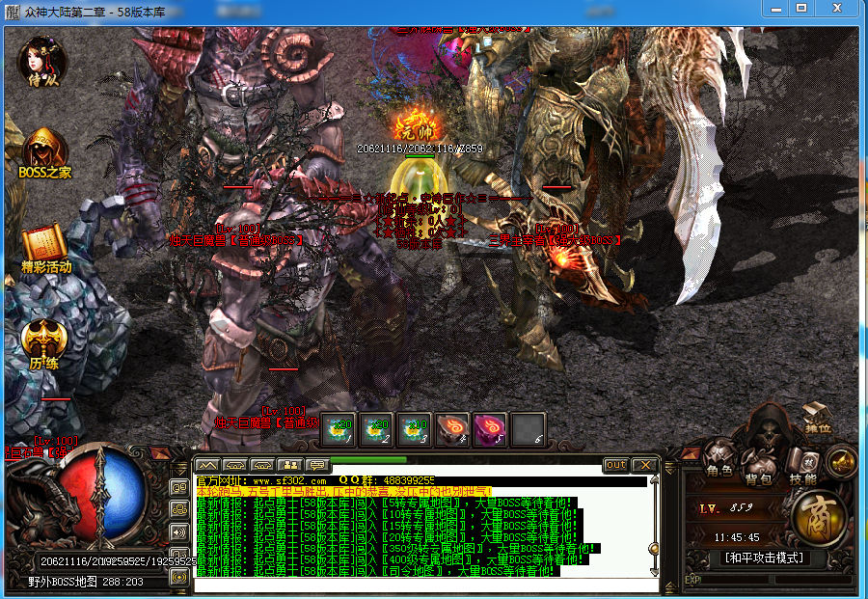This screenshot has height=599, width=868.
Task: Click the chat line mentioning 10转专属地图
Action: [387, 514]
